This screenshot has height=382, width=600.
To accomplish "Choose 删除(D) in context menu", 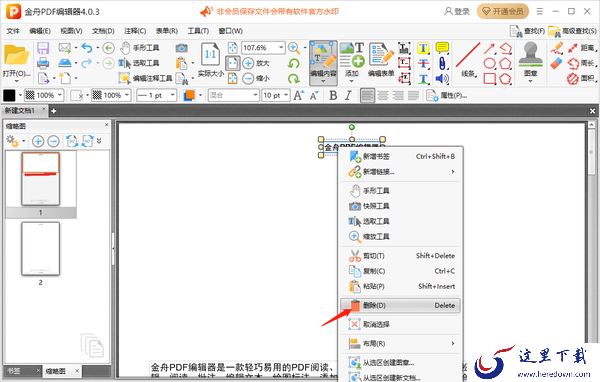I will tap(400, 305).
